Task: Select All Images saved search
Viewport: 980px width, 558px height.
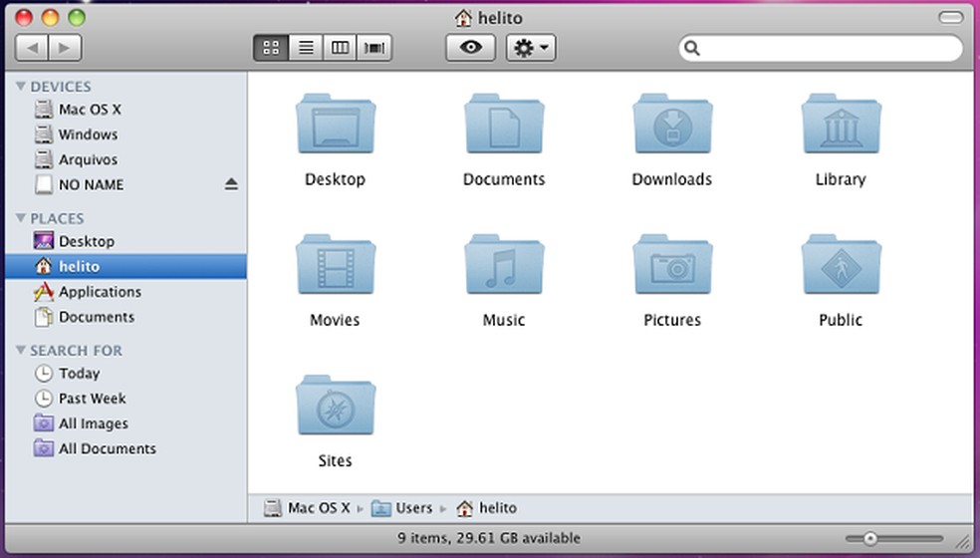Action: [93, 423]
